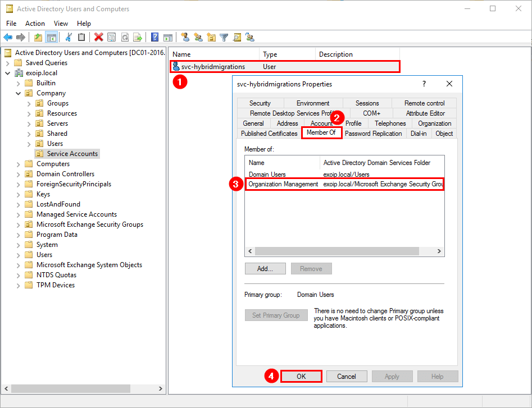Expand the Domain Controllers node
532x408 pixels.
[x=19, y=174]
